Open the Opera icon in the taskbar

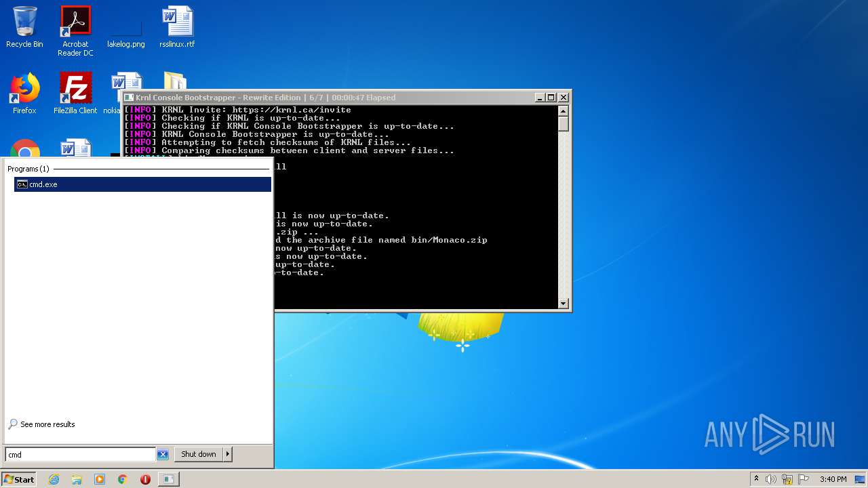point(145,479)
